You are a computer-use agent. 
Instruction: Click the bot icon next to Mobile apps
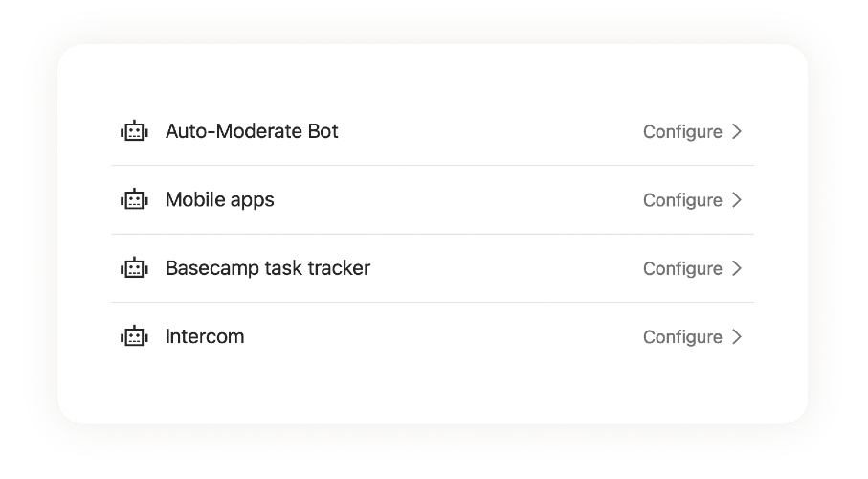coord(134,199)
